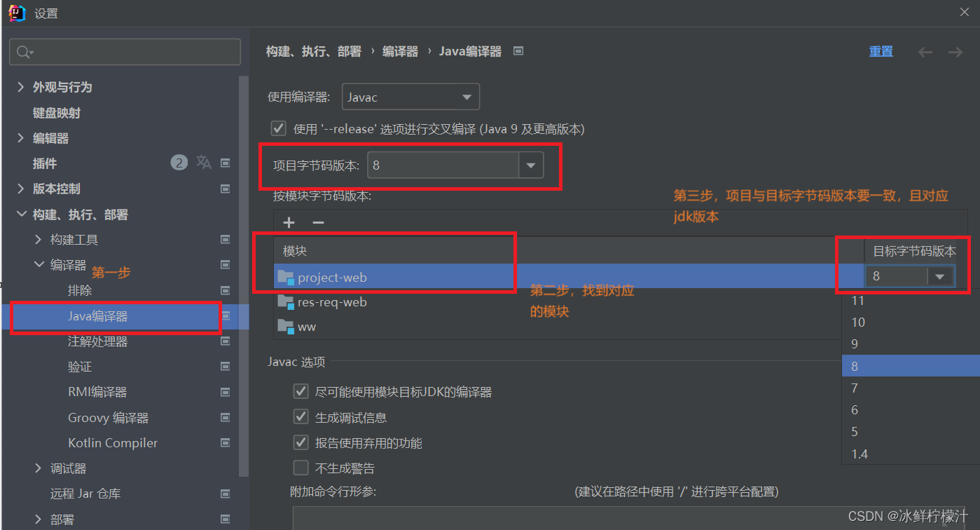
Task: Select the ww module row
Action: point(558,327)
